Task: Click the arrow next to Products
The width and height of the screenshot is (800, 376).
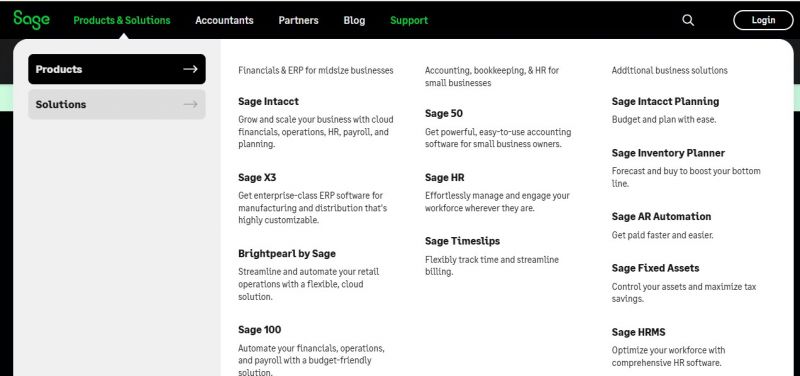Action: 190,69
